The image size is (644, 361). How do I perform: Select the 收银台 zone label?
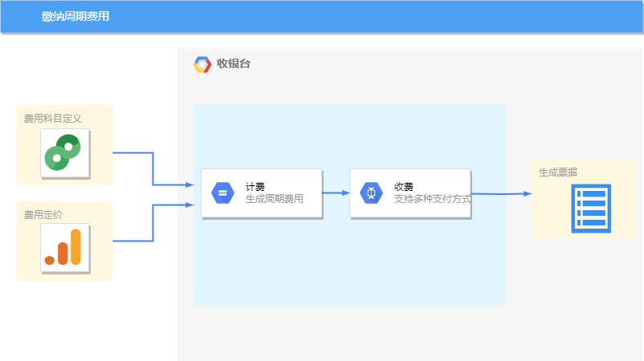[234, 64]
